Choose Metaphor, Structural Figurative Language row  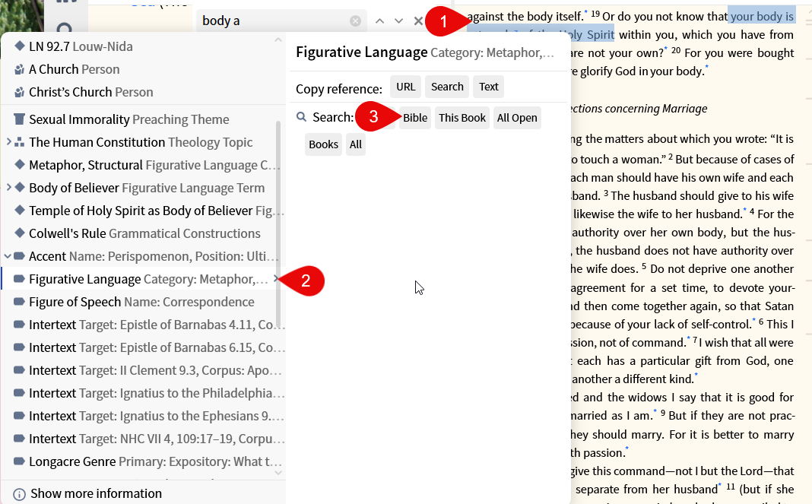click(143, 165)
